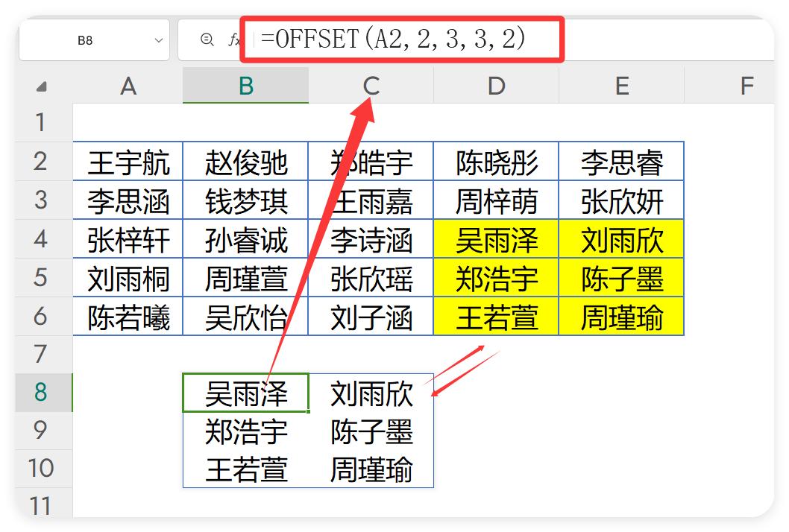Click yellow cell 郑浩宇 in column D
This screenshot has height=532, width=789.
(496, 278)
